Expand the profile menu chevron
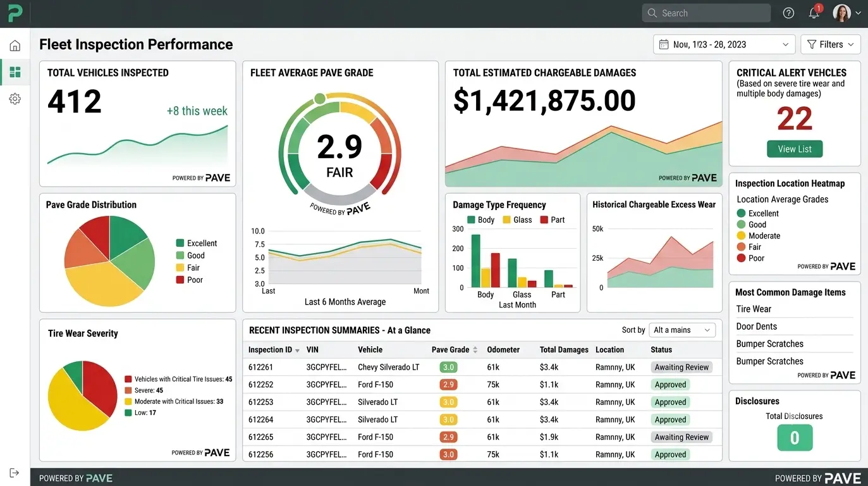Screen dimensions: 868x486 click(x=858, y=13)
